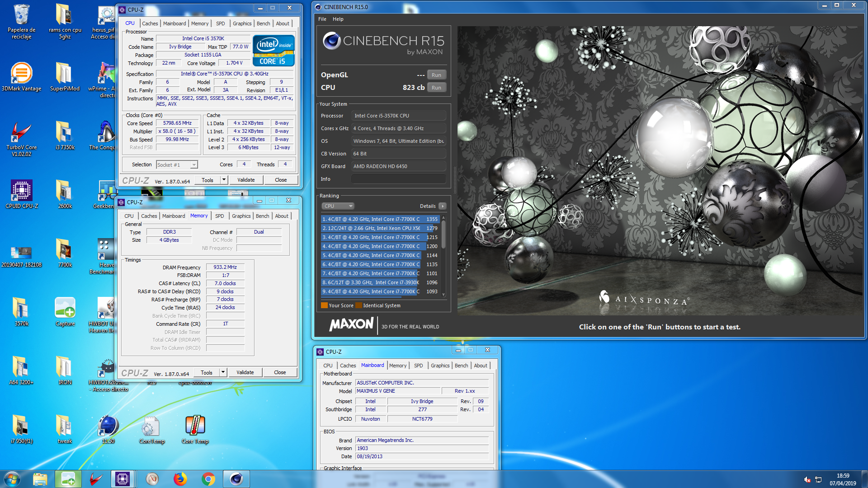
Task: Click the Info input field in Cinebench
Action: coord(399,179)
